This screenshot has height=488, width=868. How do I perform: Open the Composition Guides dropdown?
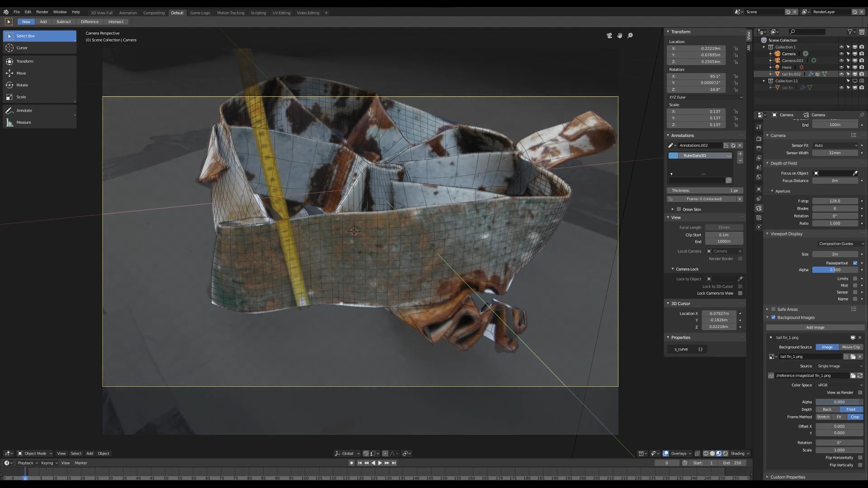pos(841,244)
